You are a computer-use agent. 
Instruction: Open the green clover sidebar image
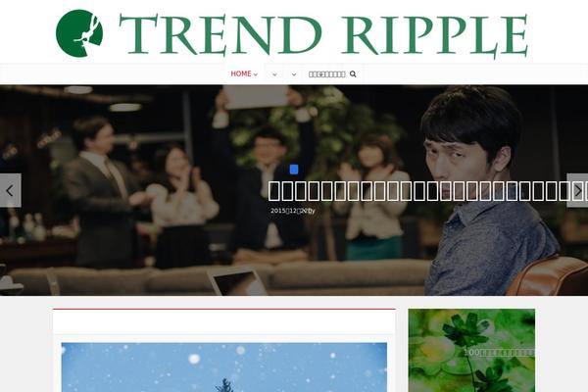(x=471, y=351)
